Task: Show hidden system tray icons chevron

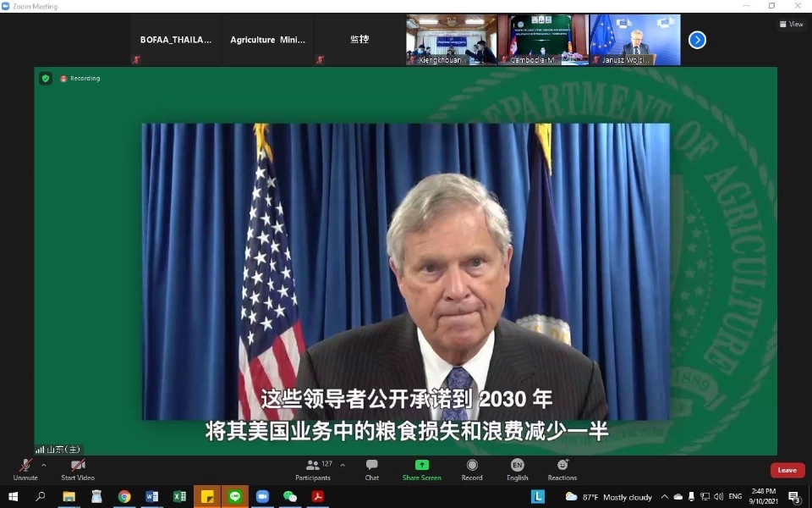Action: 664,497
